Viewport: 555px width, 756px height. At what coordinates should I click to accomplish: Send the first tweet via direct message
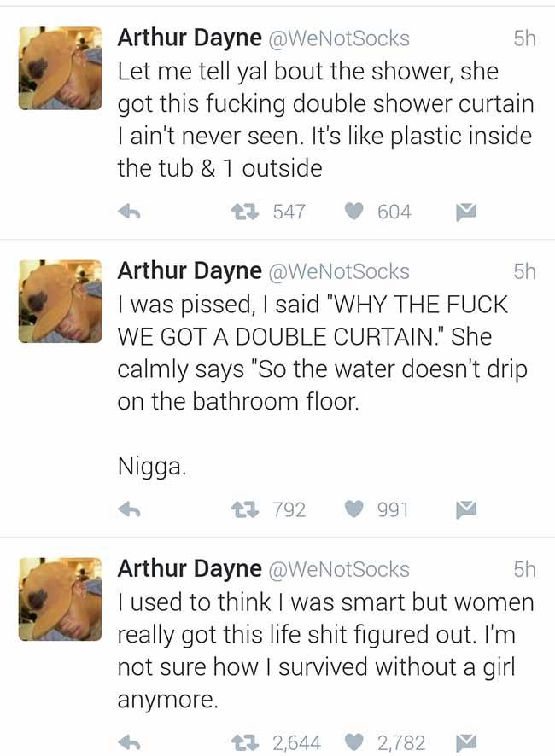tap(466, 212)
